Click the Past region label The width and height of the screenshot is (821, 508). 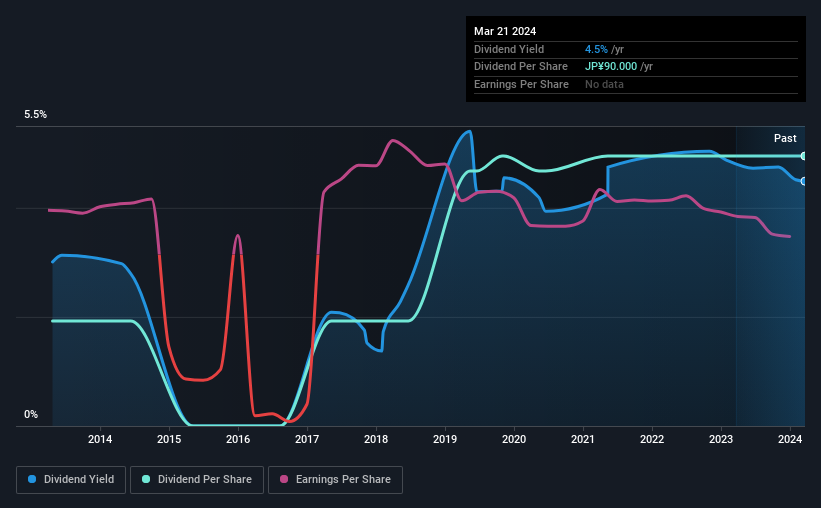click(785, 138)
